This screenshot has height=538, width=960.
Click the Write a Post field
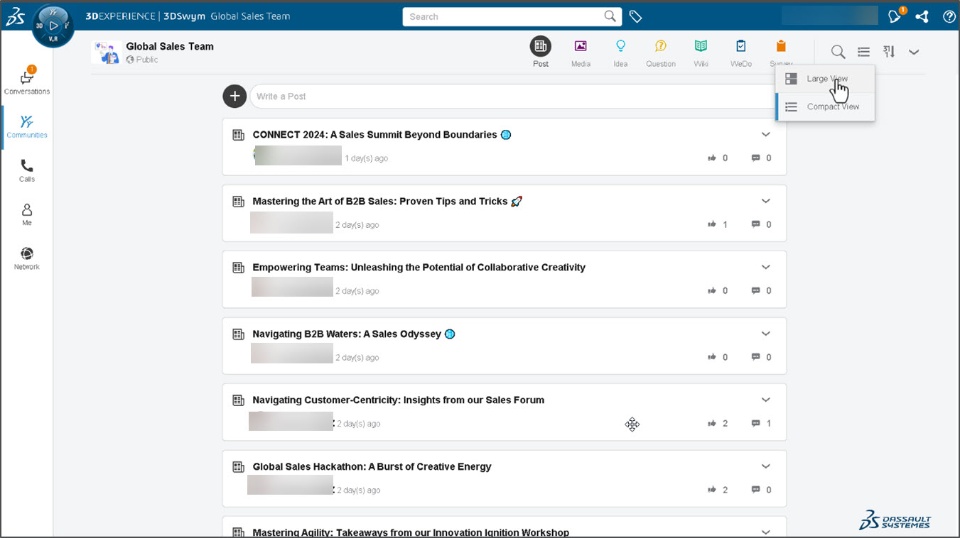[514, 96]
